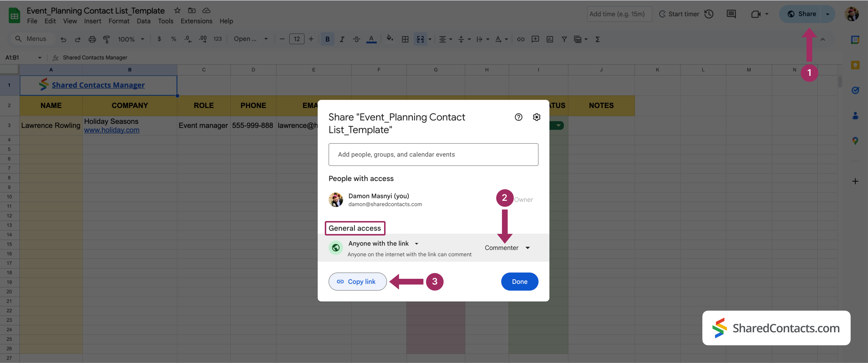Open the text color picker
The width and height of the screenshot is (868, 363).
pos(371,39)
